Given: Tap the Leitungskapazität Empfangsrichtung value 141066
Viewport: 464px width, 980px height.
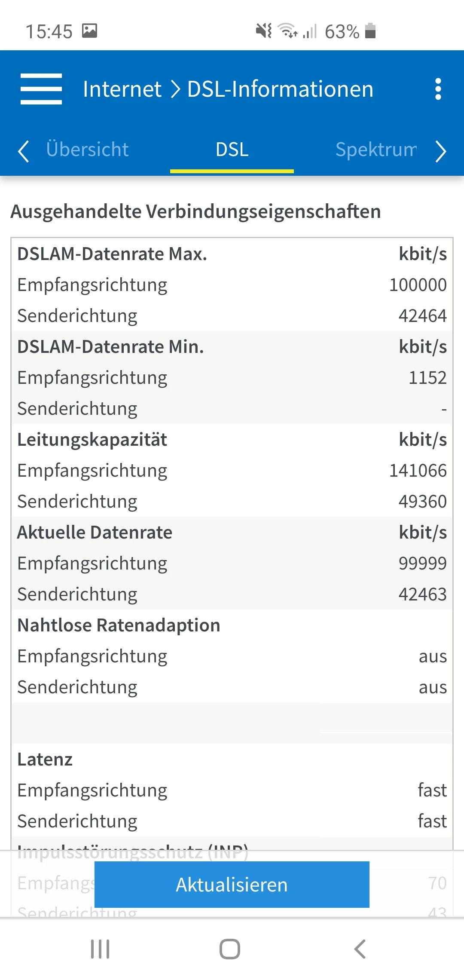Looking at the screenshot, I should pyautogui.click(x=418, y=471).
